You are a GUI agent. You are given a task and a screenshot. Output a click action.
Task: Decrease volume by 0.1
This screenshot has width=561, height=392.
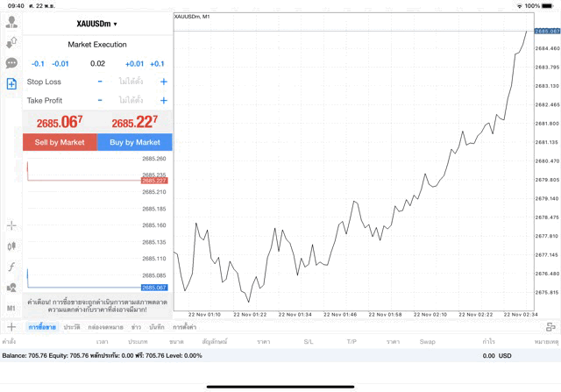[x=38, y=63]
